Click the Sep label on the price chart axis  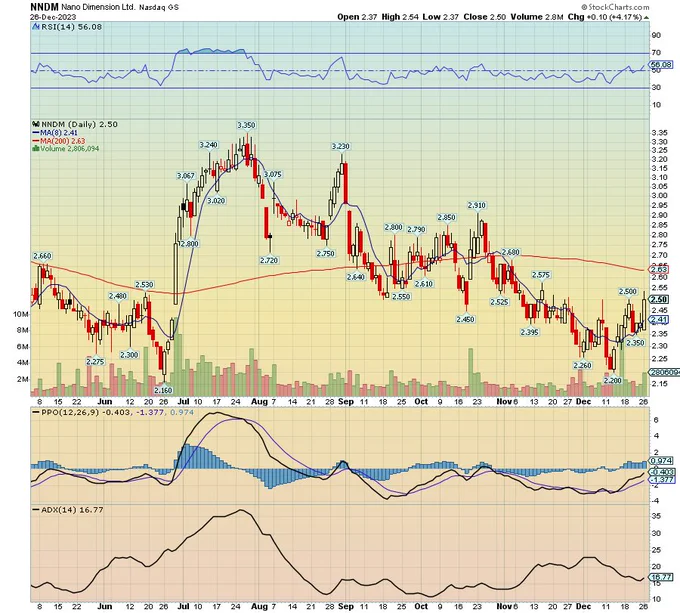coord(346,401)
